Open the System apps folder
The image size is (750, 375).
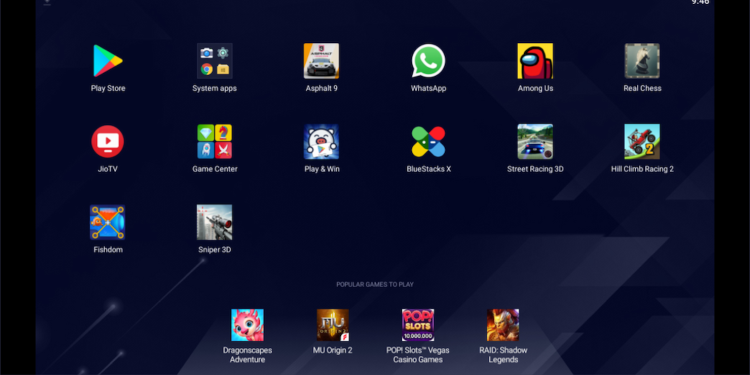coord(215,61)
